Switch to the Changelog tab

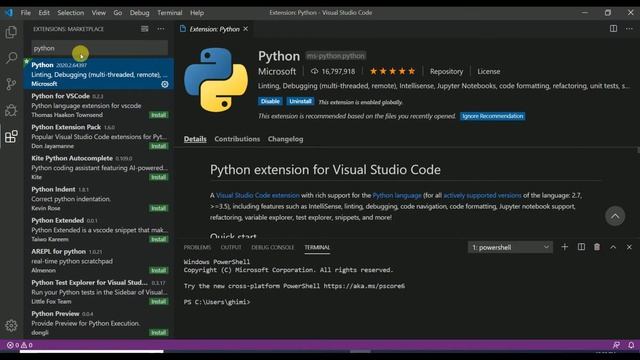point(285,139)
